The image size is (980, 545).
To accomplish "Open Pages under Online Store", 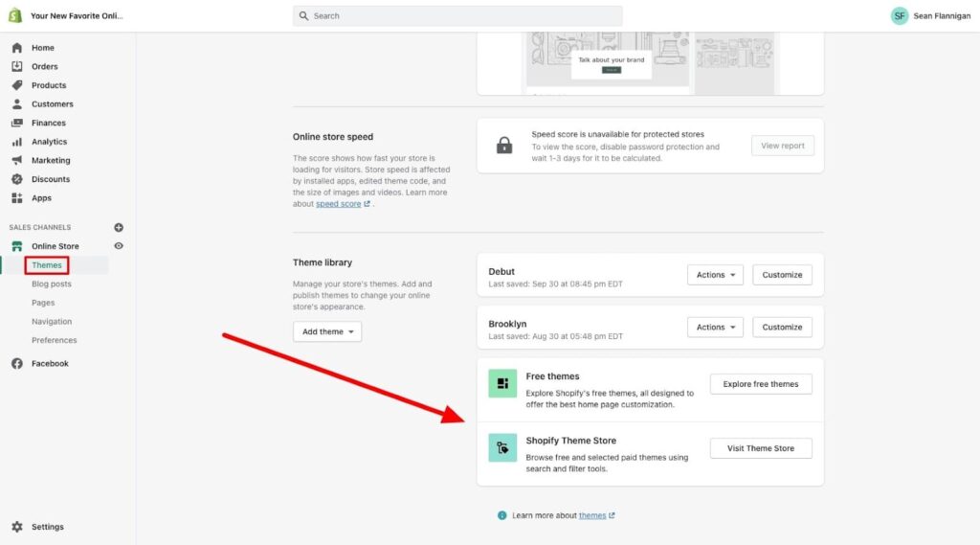I will point(43,303).
